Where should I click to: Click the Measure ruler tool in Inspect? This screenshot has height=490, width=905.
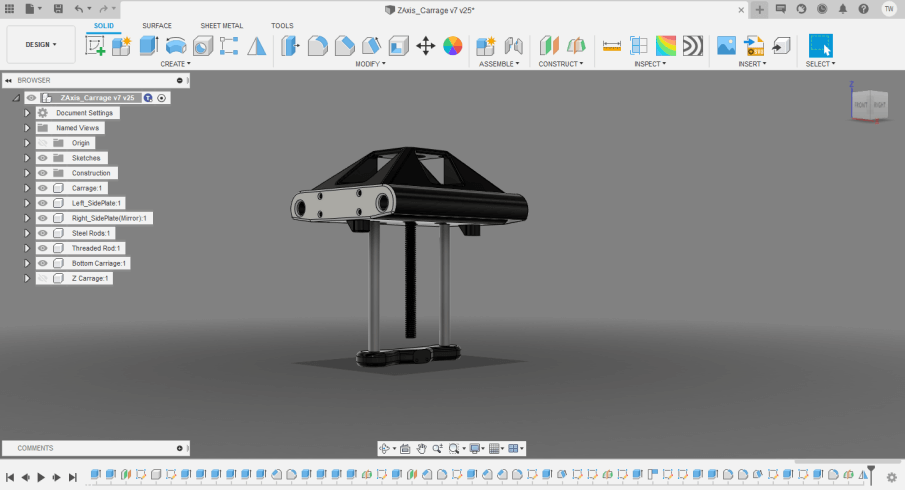[x=612, y=46]
